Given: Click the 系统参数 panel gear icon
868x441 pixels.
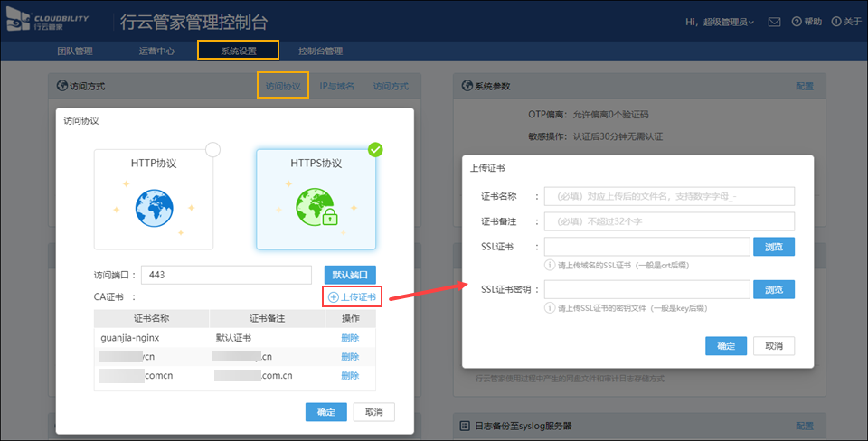Looking at the screenshot, I should pos(467,86).
